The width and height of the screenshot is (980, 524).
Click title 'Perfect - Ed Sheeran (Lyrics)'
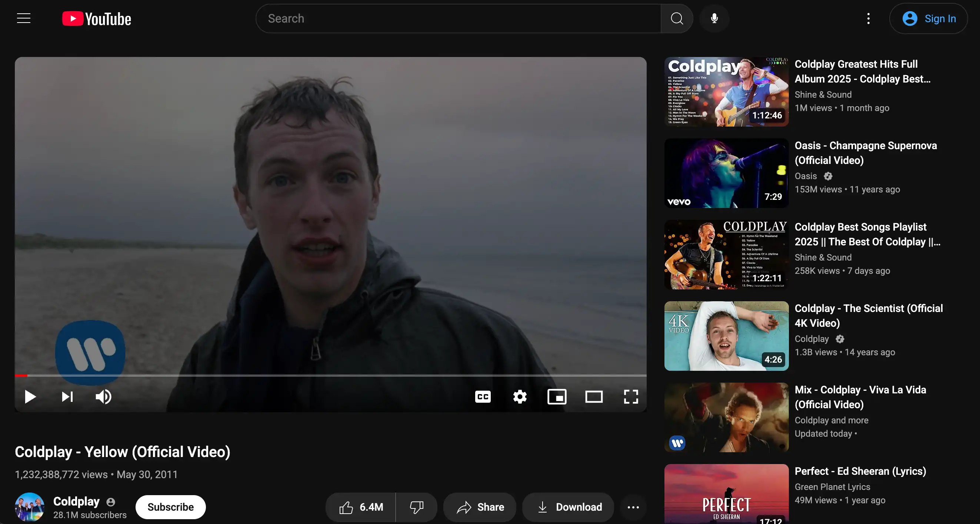pos(860,471)
